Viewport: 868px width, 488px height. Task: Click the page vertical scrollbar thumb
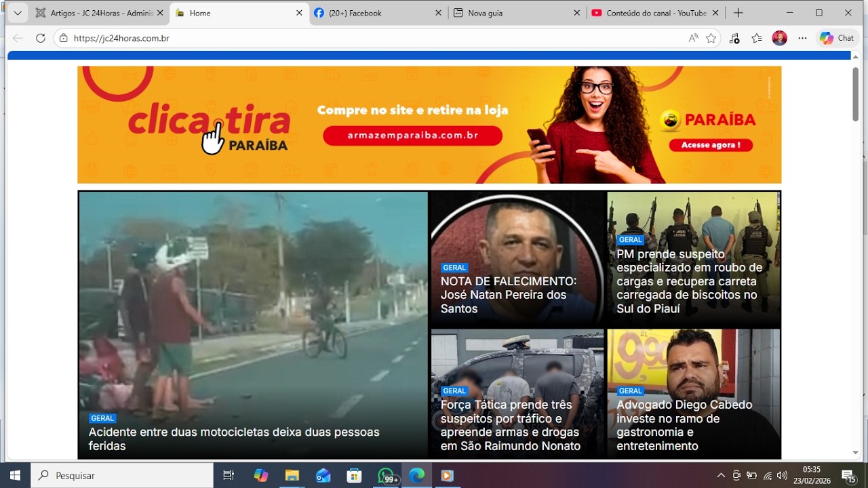click(856, 94)
